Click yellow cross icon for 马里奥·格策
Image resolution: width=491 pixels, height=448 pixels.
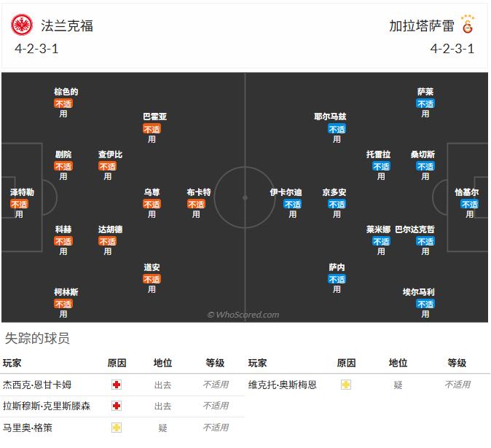(x=117, y=428)
